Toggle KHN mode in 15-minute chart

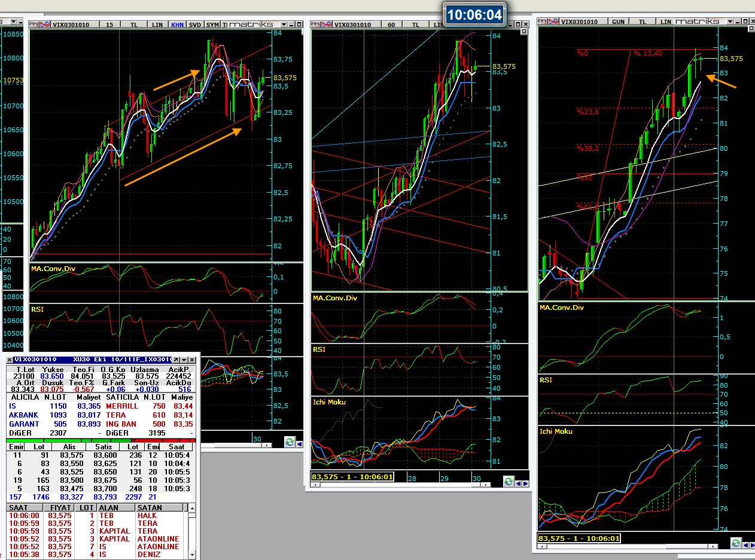[178, 25]
